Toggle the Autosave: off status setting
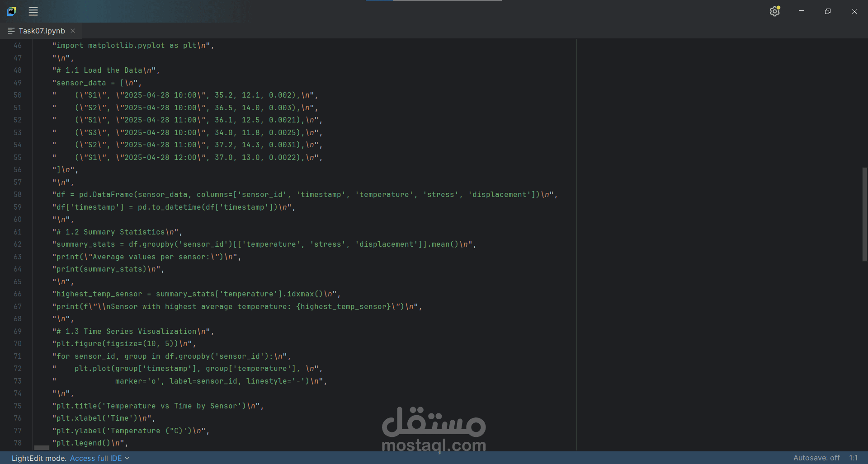This screenshot has width=868, height=464. pyautogui.click(x=816, y=458)
